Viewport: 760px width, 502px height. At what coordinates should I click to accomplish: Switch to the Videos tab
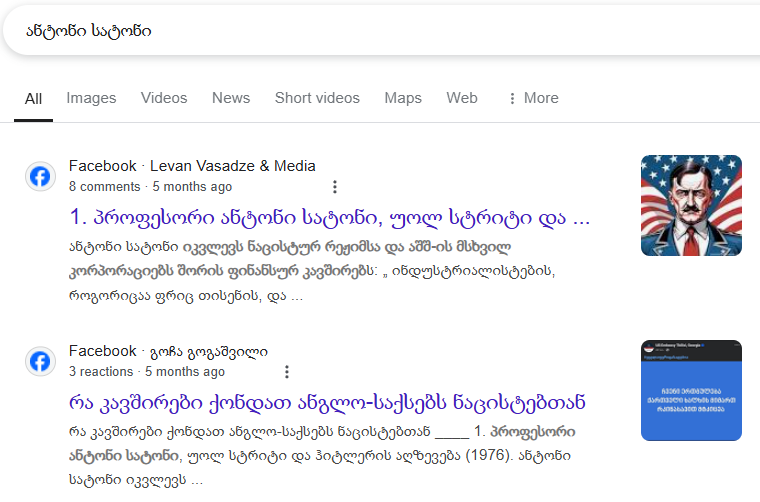click(x=164, y=98)
